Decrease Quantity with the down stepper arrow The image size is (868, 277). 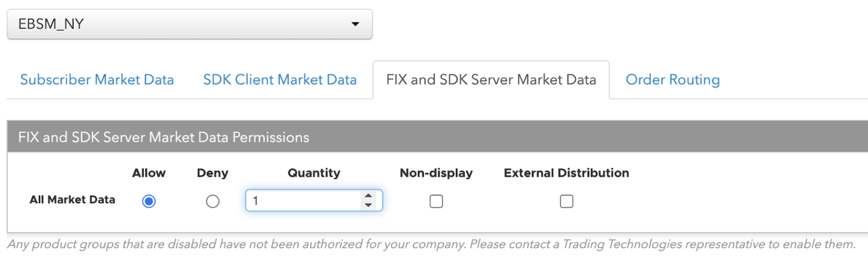(x=368, y=205)
